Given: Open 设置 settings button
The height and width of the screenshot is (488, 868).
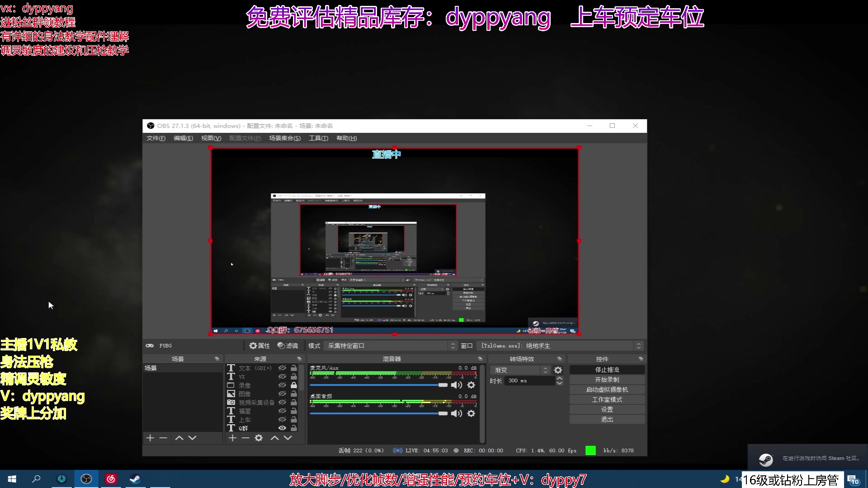Looking at the screenshot, I should 607,409.
